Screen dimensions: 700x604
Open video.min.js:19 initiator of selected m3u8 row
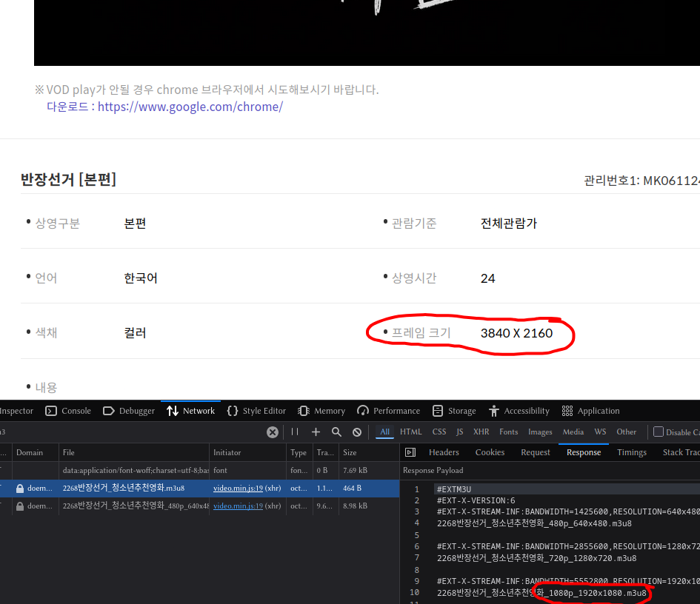pos(238,489)
